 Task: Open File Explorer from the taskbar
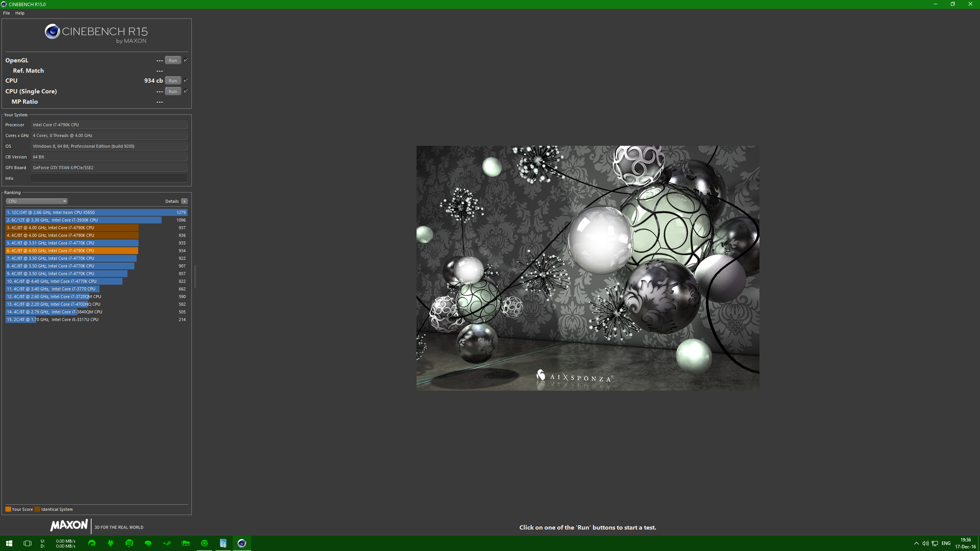(186, 543)
